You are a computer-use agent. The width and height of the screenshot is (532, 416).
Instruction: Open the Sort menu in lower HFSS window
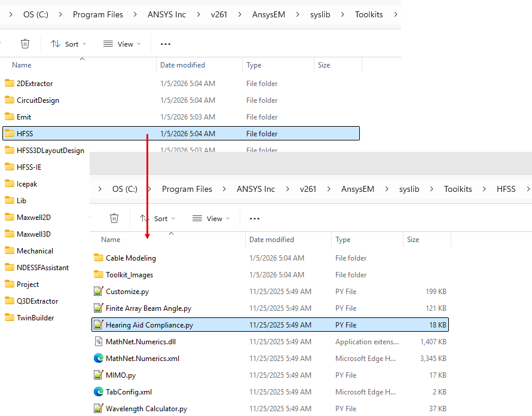pos(158,219)
